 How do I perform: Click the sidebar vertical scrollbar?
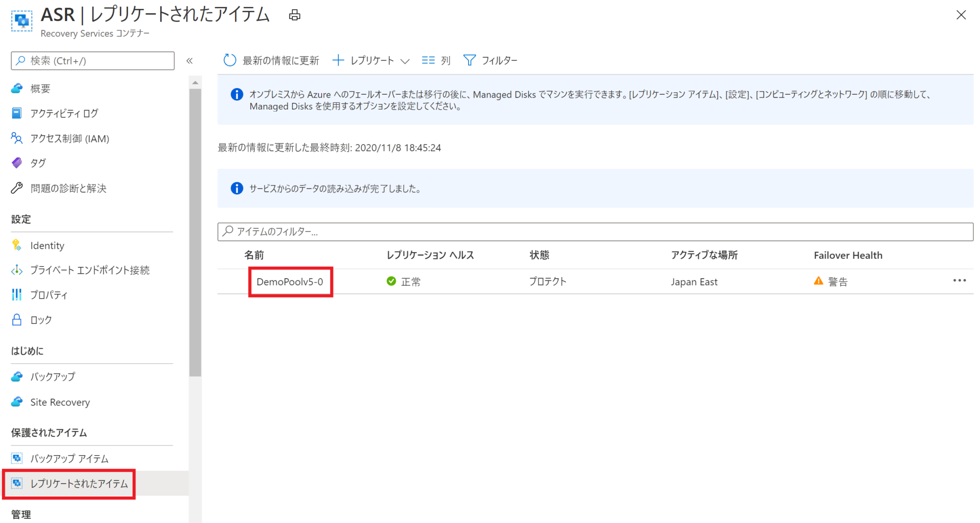[195, 233]
